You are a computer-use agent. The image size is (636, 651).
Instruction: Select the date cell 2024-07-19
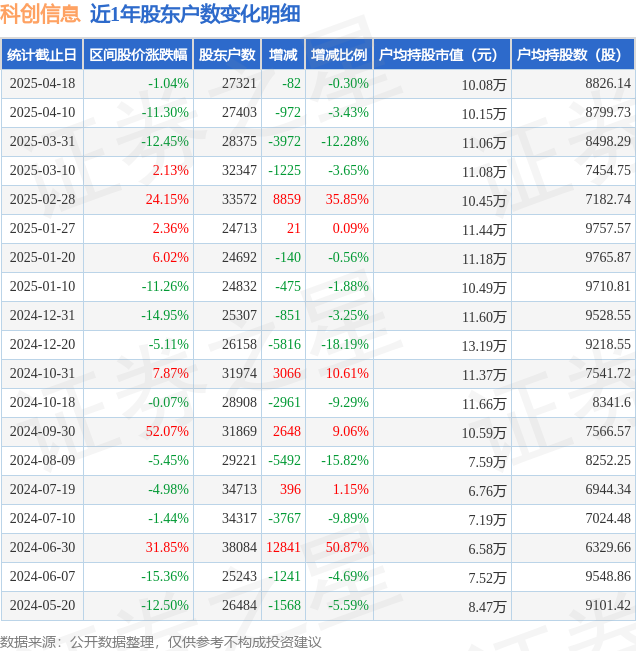(x=42, y=489)
